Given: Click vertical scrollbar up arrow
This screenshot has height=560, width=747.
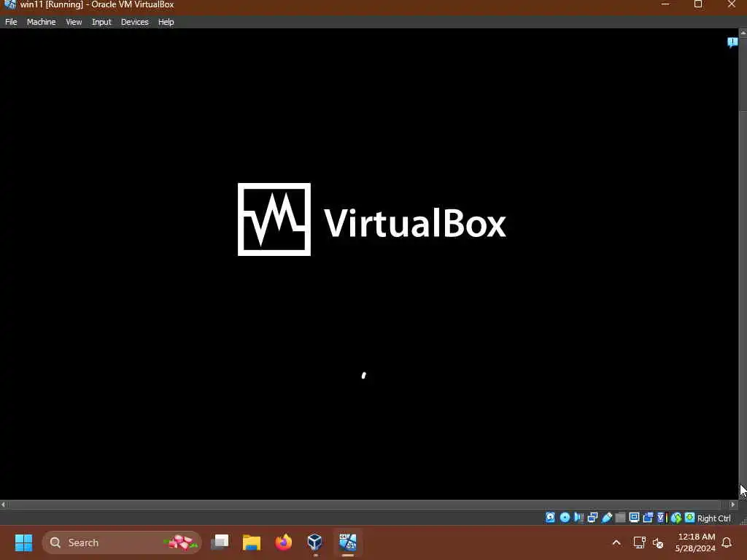Looking at the screenshot, I should coord(743,32).
